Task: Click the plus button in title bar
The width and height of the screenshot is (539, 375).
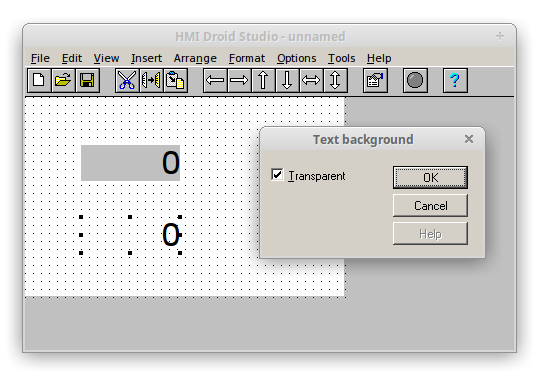Action: pos(500,36)
